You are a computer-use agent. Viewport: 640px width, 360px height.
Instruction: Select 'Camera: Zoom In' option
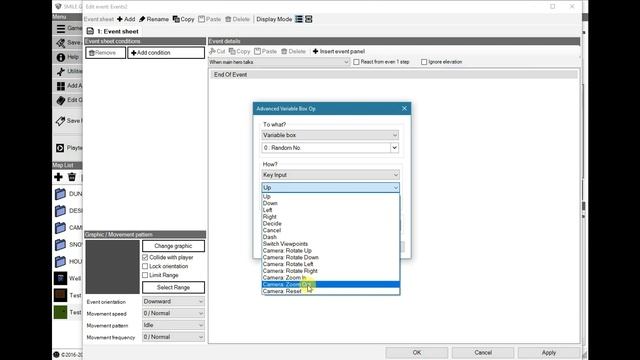(x=331, y=278)
